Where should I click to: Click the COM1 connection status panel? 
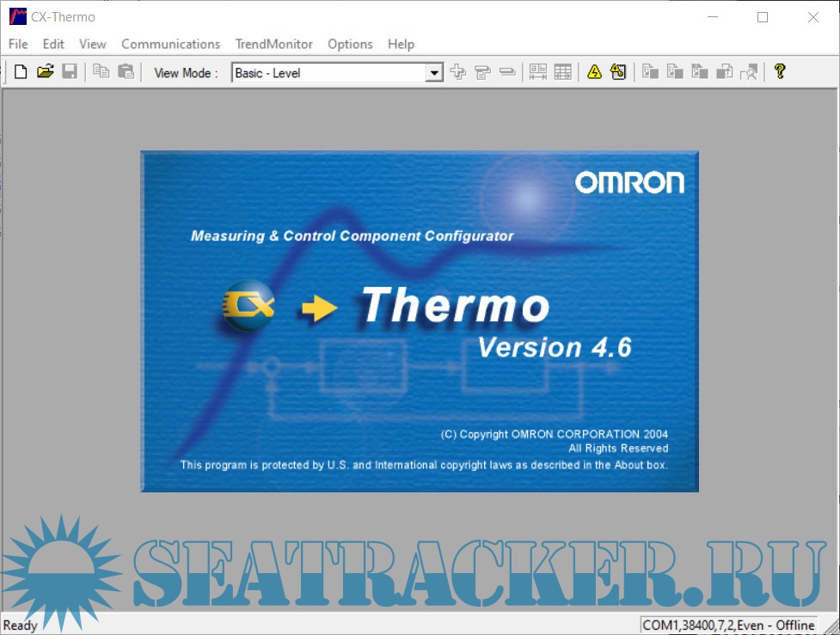point(729,625)
